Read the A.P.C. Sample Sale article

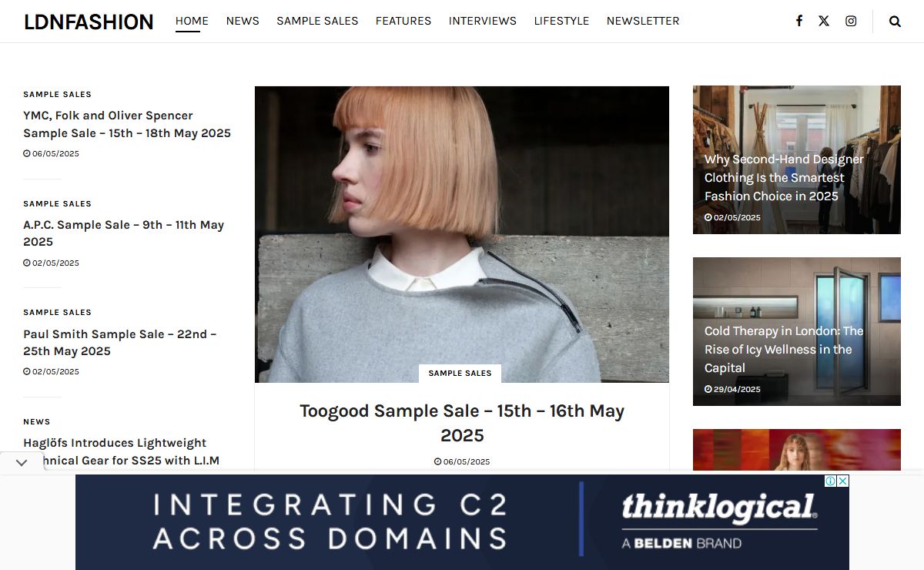123,233
